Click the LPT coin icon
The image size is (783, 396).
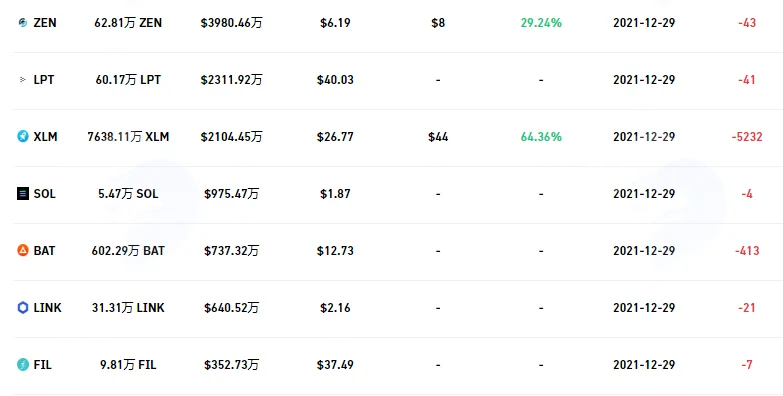(22, 79)
